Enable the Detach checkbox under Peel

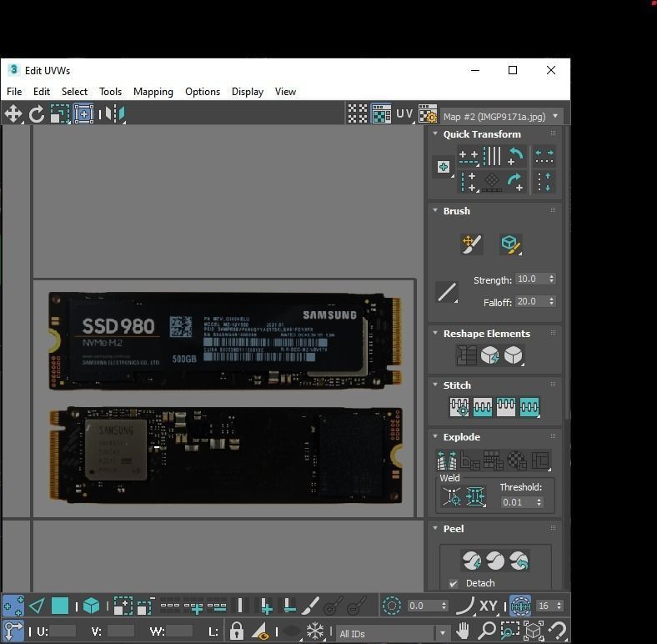pos(454,584)
